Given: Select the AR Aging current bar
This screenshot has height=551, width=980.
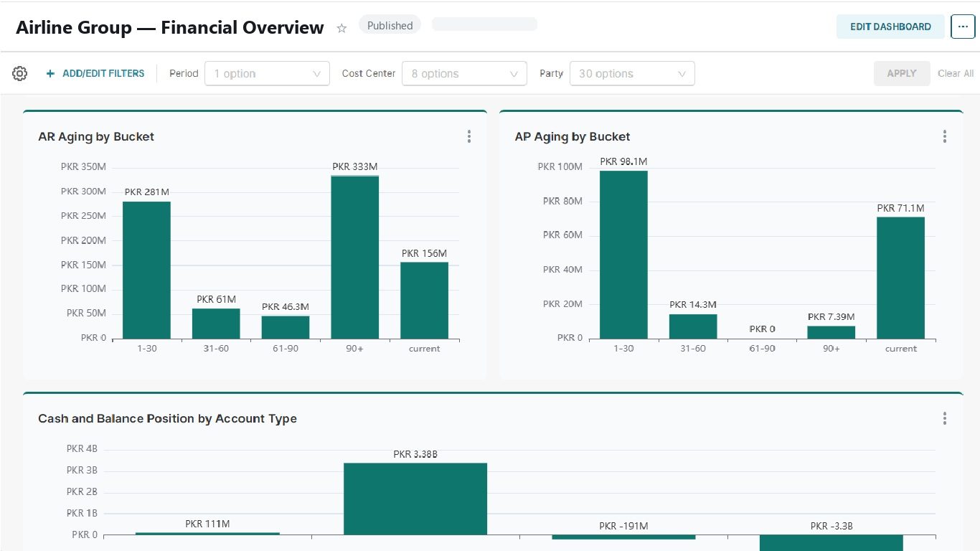Looking at the screenshot, I should [424, 301].
